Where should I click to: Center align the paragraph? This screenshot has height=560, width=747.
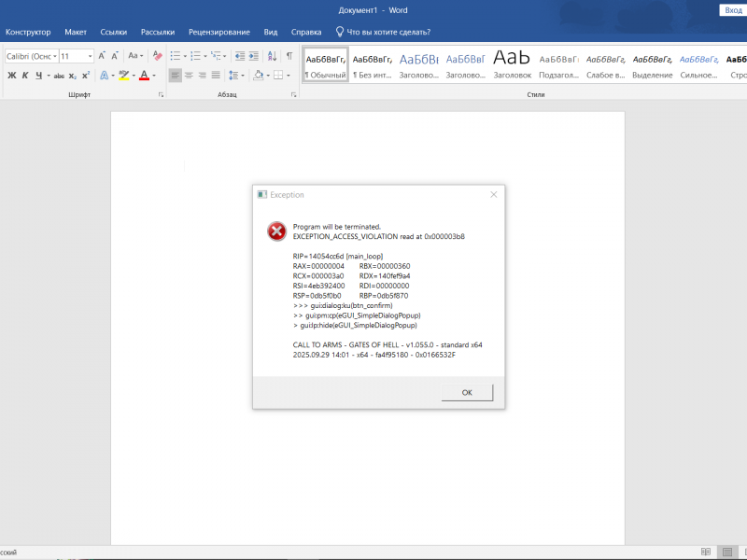[x=189, y=75]
